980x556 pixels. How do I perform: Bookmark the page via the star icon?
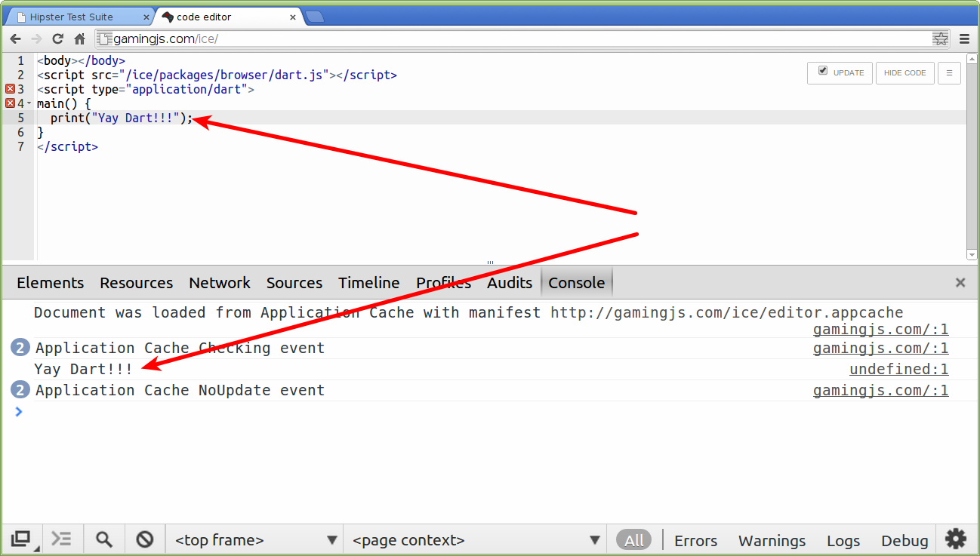(941, 37)
